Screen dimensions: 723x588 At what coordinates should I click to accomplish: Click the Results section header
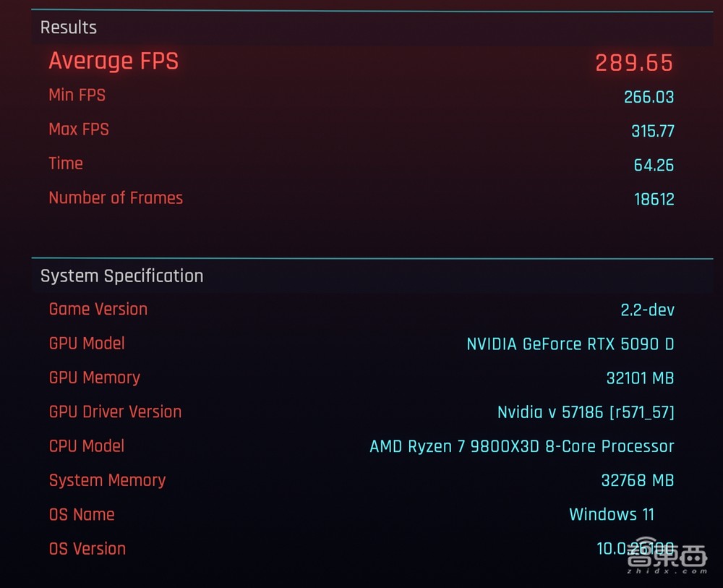pos(69,27)
